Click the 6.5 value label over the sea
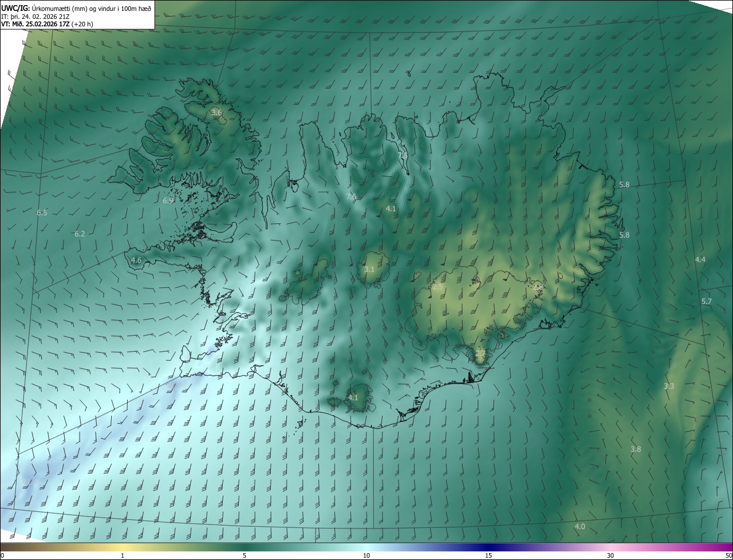733x560 pixels. click(x=42, y=213)
